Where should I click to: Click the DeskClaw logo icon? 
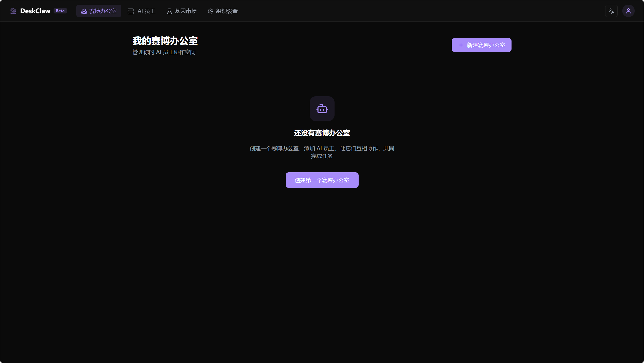13,11
